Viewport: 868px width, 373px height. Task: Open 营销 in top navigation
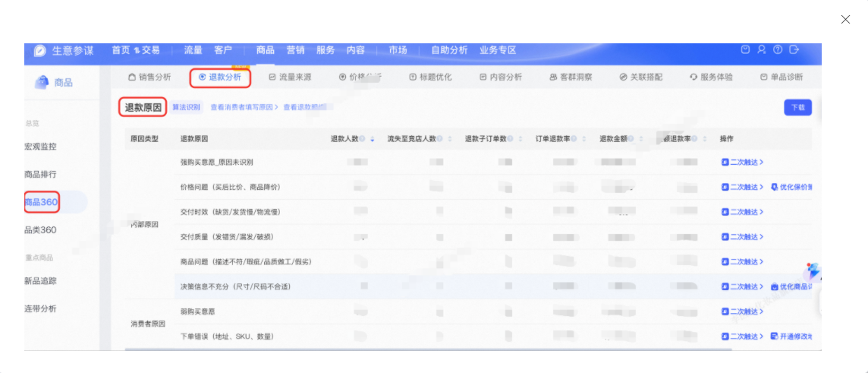tap(295, 50)
